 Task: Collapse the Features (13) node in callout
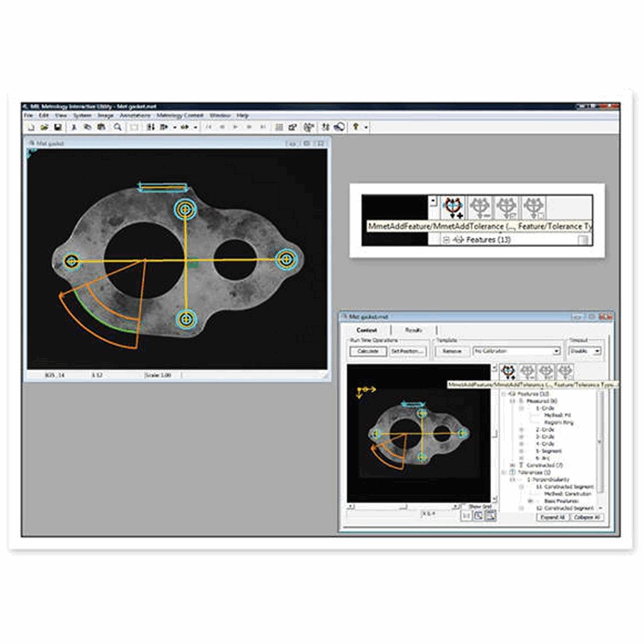click(447, 240)
